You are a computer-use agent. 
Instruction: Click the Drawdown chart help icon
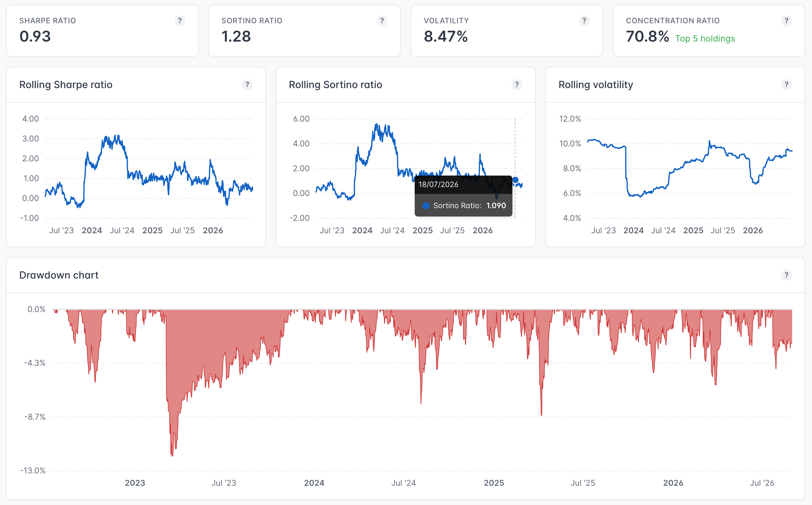pos(786,275)
